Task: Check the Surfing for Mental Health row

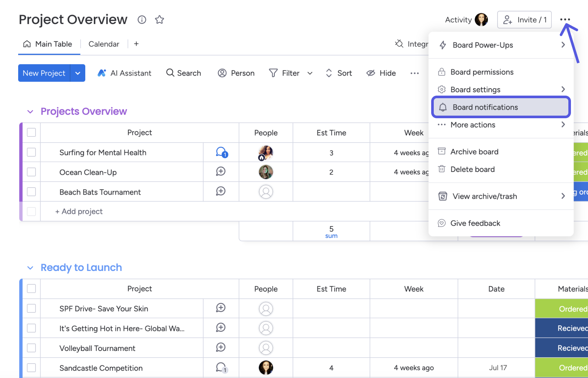Action: (32, 152)
